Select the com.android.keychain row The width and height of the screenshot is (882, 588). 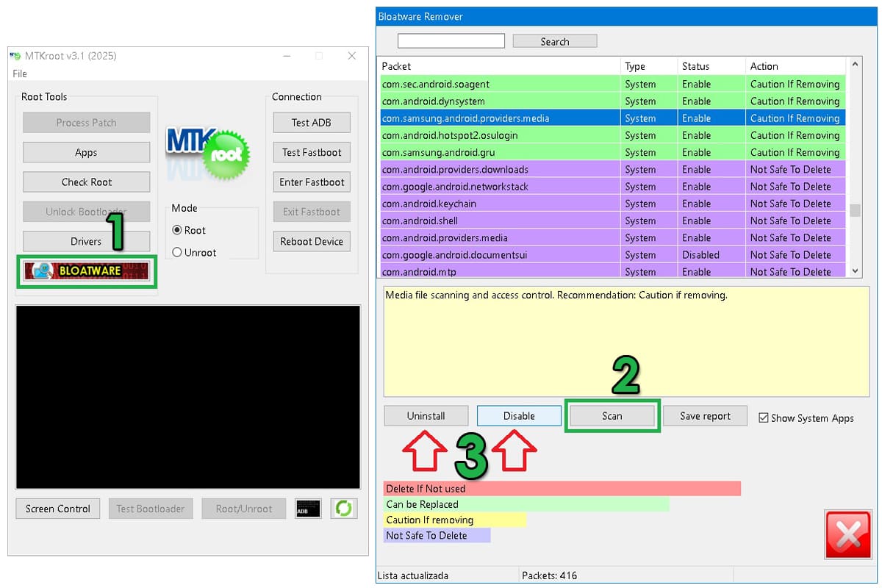612,204
